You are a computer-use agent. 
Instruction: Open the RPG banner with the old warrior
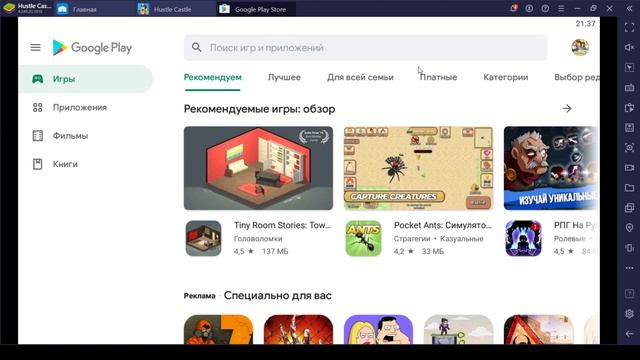pos(551,168)
